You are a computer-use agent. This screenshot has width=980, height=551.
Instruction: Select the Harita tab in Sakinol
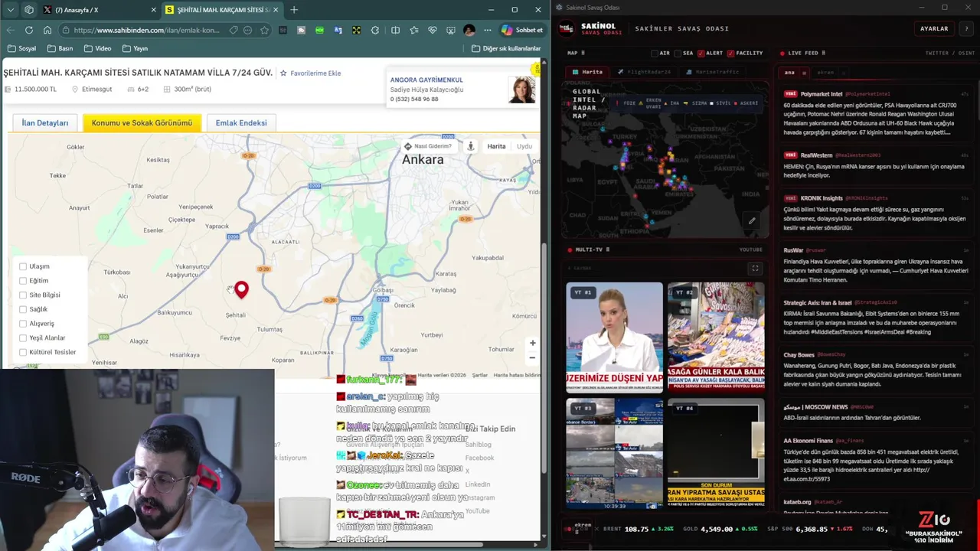coord(588,72)
